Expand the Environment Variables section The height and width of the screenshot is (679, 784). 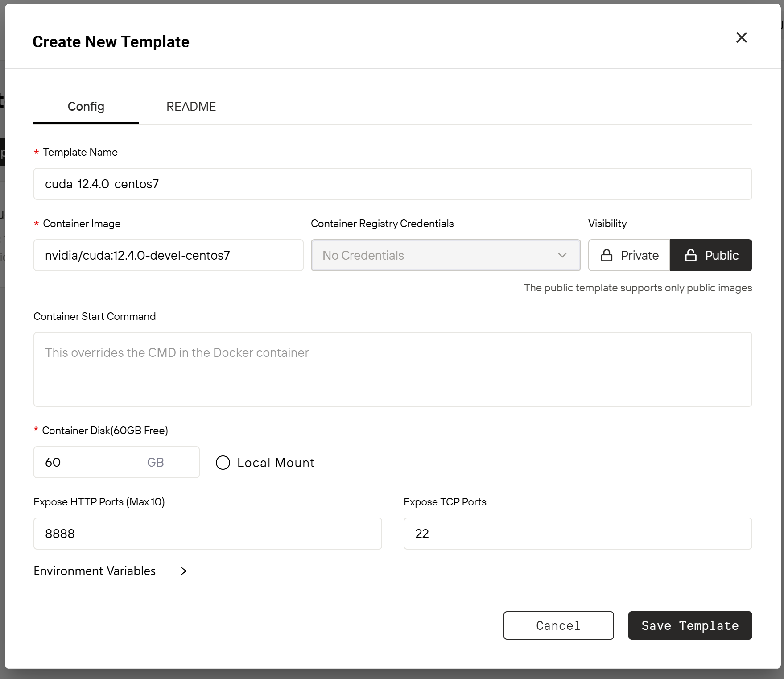(95, 571)
